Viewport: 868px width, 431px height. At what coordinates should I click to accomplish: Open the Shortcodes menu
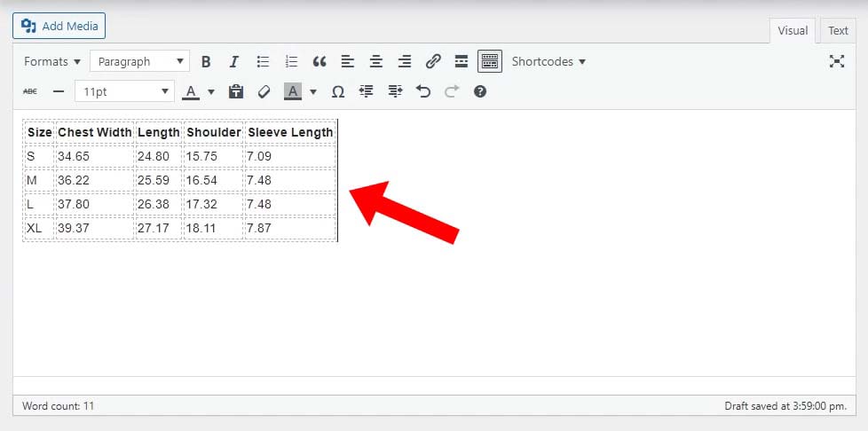click(x=548, y=62)
